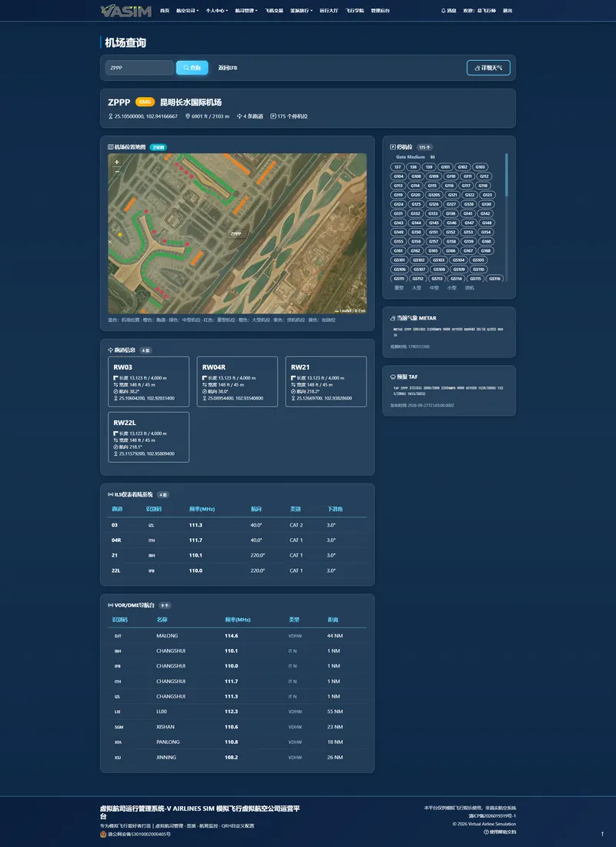Image resolution: width=616 pixels, height=847 pixels.
Task: Open the RW21 runway card
Action: click(x=326, y=381)
